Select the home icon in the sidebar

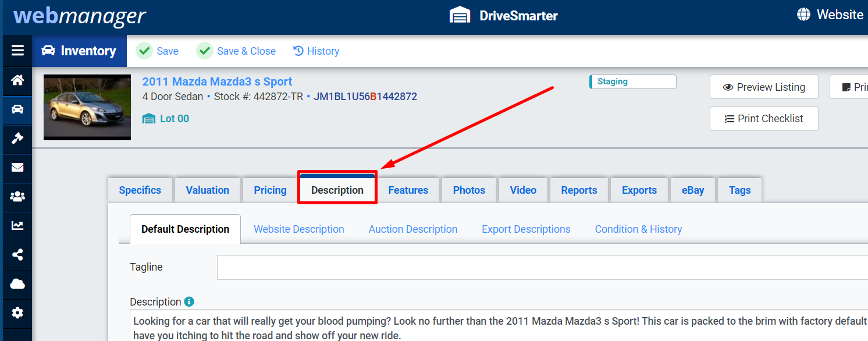17,81
